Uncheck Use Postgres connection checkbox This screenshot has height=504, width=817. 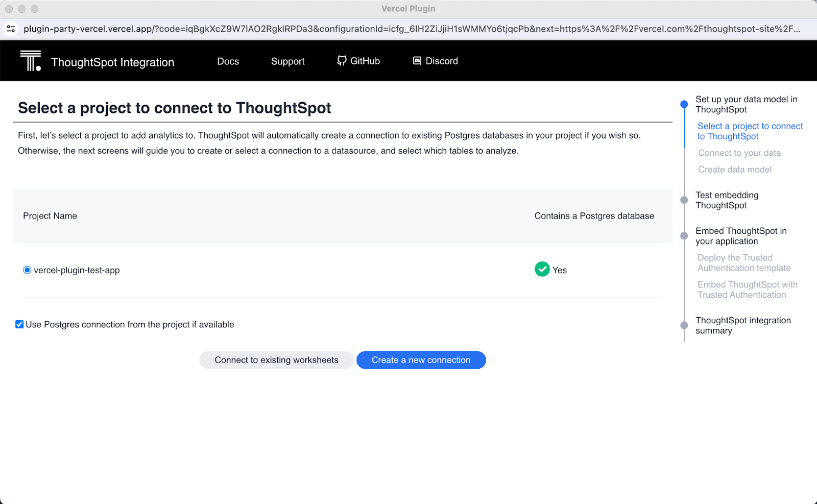[19, 324]
